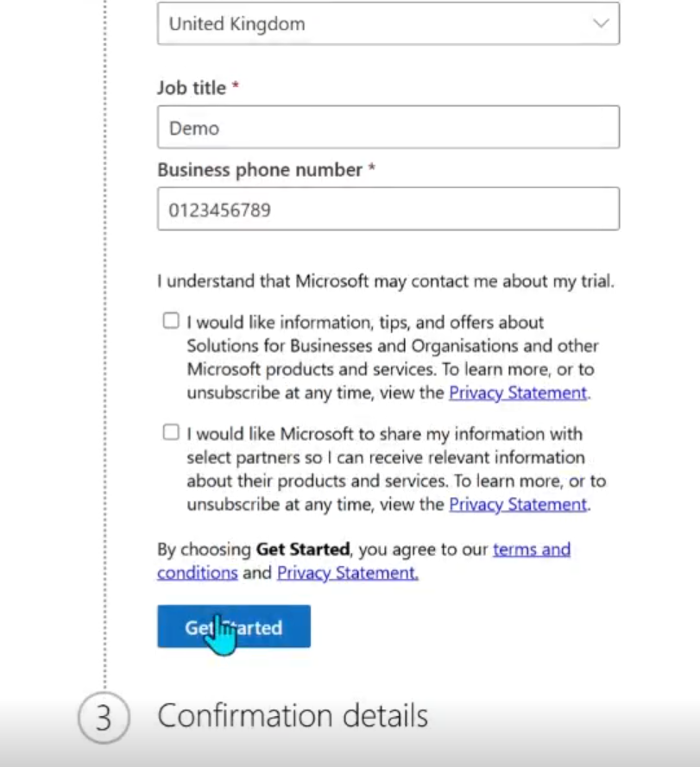Expand the Confirmation details section heading
This screenshot has width=700, height=767.
point(293,716)
